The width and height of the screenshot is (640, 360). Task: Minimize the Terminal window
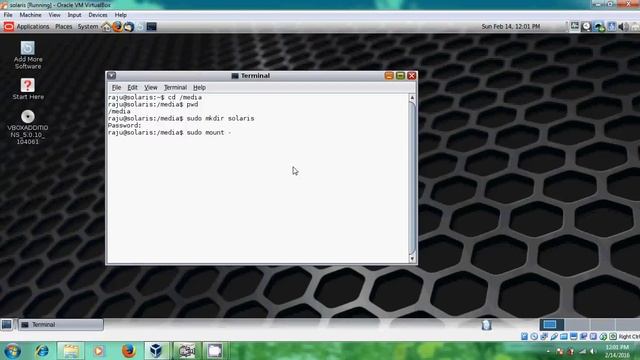pyautogui.click(x=389, y=76)
